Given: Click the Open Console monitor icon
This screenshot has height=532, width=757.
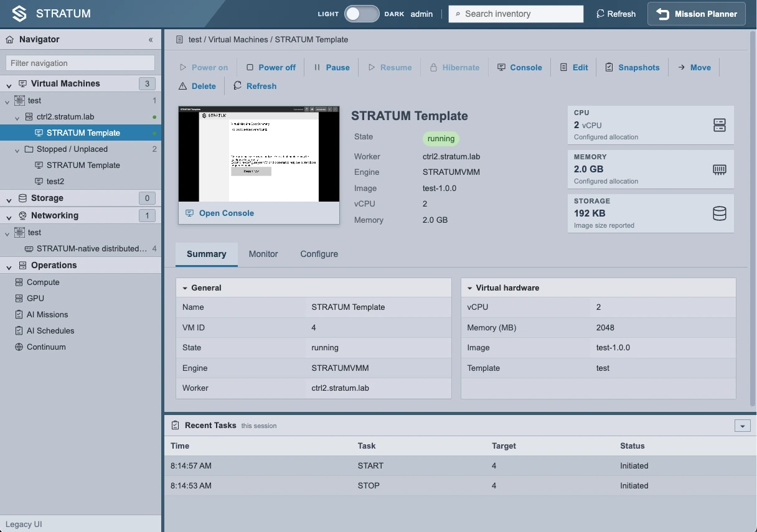Looking at the screenshot, I should 189,213.
